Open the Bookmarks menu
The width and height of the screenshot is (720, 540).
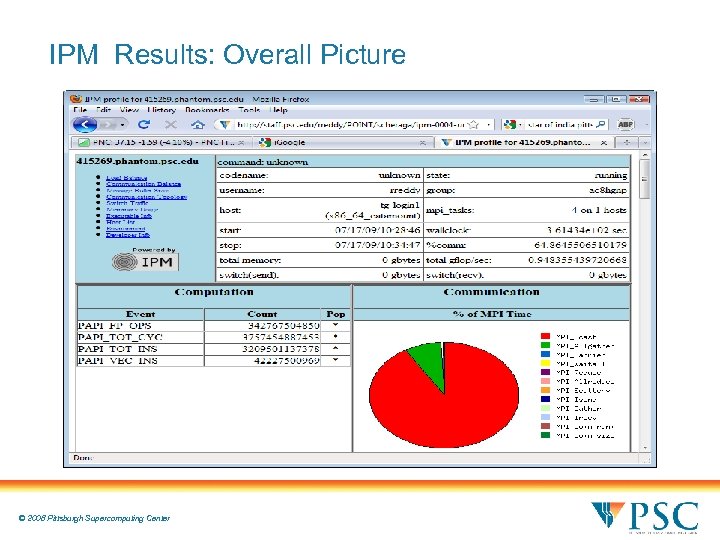(x=207, y=110)
